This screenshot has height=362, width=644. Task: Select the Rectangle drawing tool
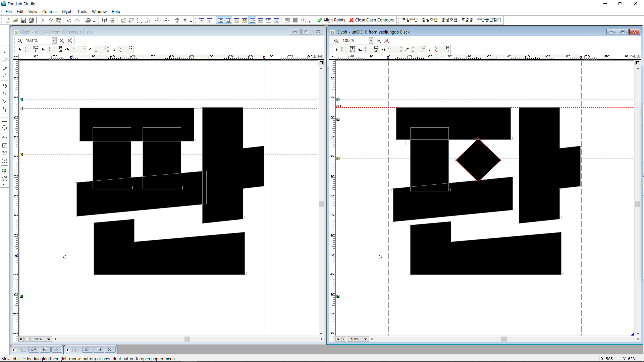click(5, 120)
